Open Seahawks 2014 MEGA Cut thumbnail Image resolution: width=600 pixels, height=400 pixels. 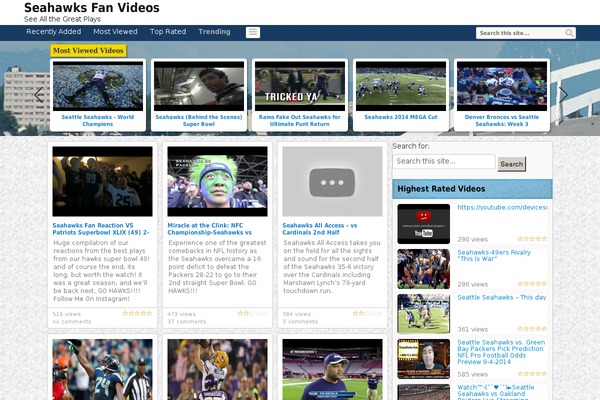coord(401,87)
